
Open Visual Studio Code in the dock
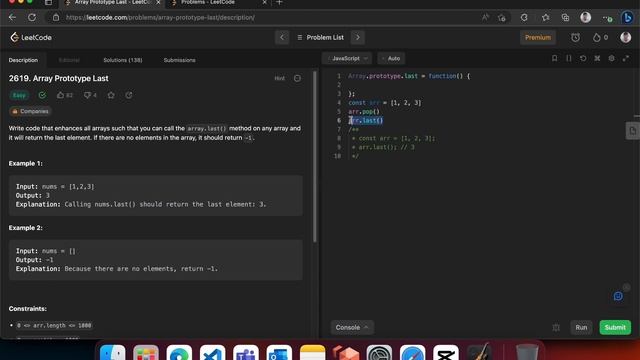212,353
